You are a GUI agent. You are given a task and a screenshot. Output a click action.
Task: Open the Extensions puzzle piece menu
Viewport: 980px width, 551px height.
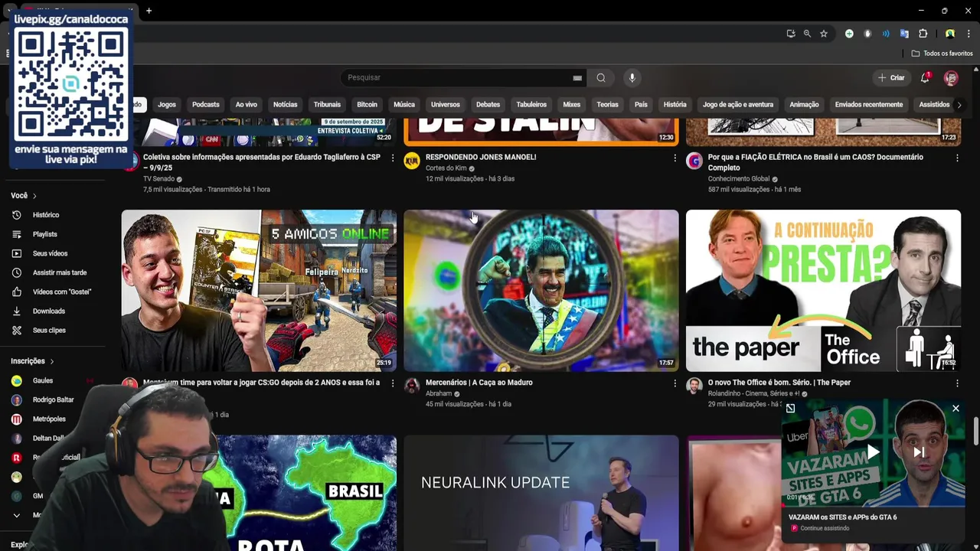point(923,34)
